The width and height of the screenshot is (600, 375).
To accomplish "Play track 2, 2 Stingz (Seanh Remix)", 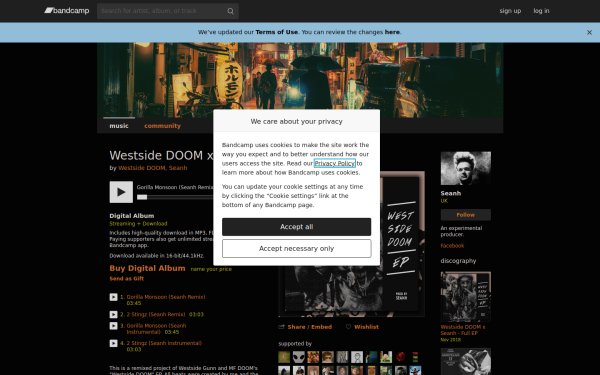I will [113, 315].
